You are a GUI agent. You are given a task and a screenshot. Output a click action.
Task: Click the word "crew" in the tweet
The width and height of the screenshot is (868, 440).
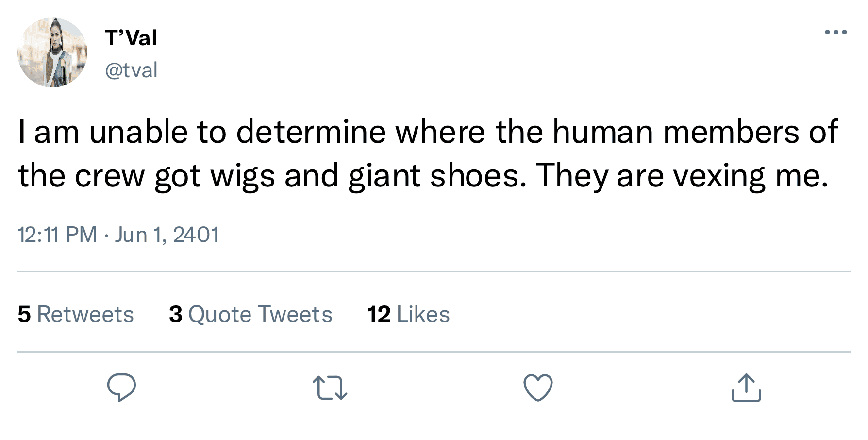[110, 176]
